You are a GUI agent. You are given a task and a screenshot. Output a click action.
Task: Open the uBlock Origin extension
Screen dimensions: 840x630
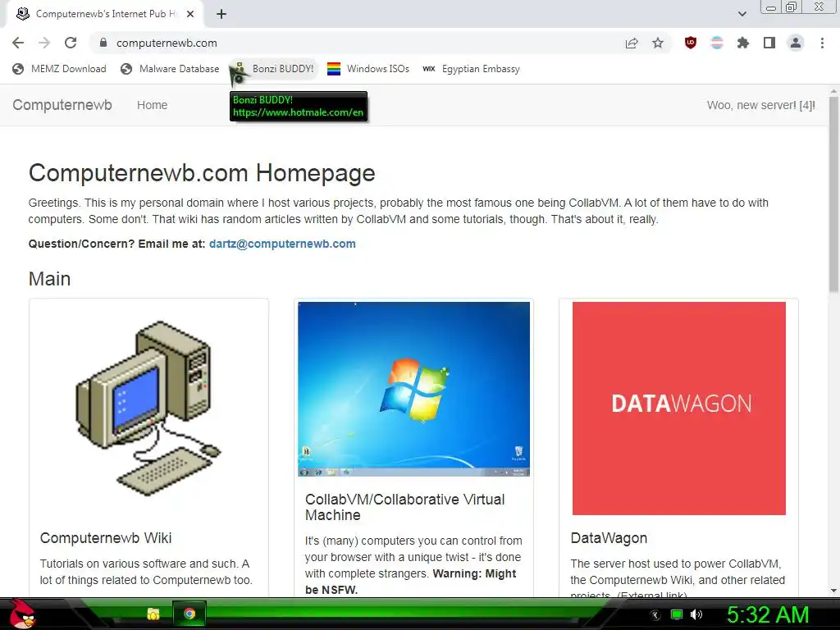click(x=691, y=43)
